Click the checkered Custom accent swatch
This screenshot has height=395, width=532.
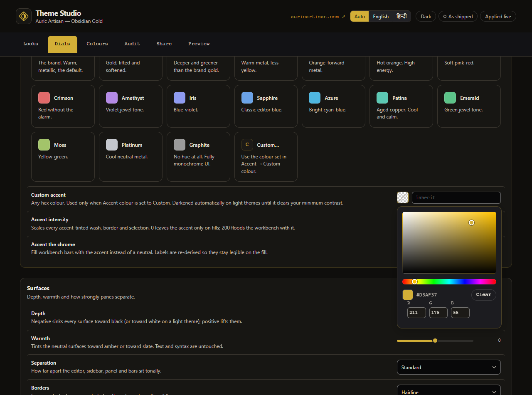pos(403,197)
